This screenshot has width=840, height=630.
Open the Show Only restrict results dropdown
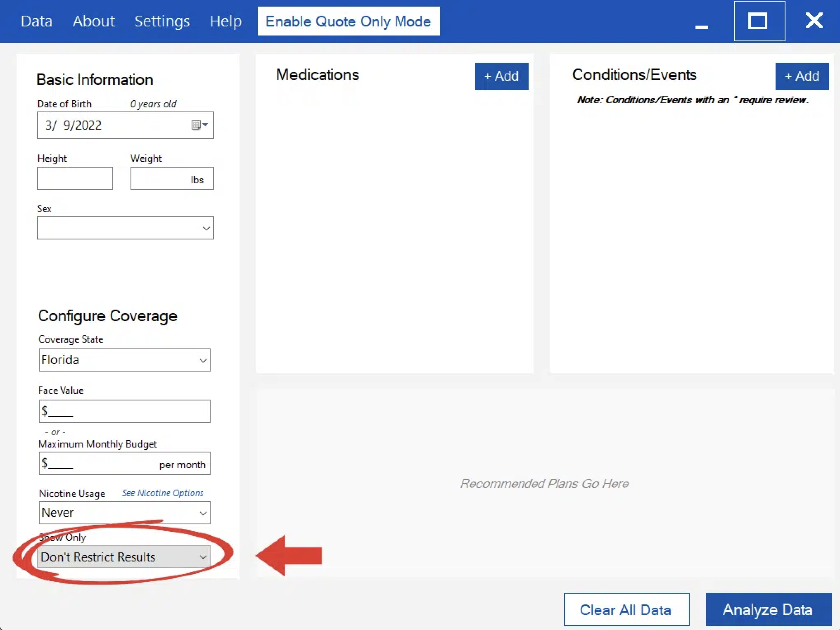coord(124,557)
